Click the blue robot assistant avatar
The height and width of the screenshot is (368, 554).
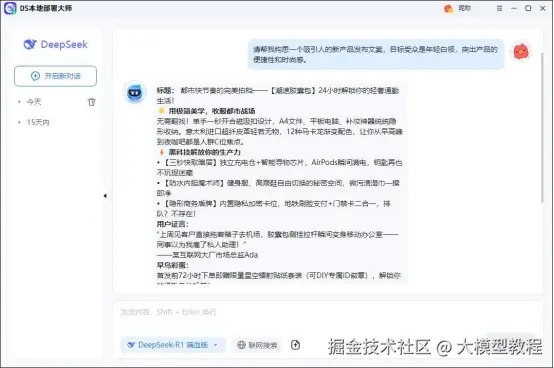135,93
